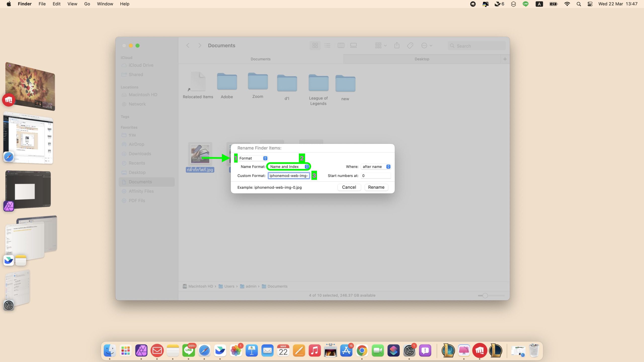The image size is (644, 362).
Task: Click the new tab plus button
Action: [x=505, y=59]
